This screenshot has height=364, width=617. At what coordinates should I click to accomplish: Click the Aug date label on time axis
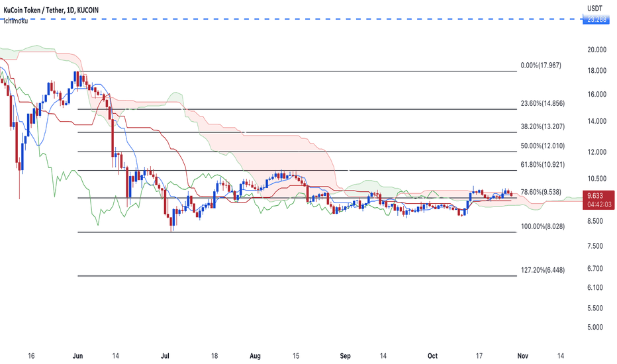click(255, 356)
